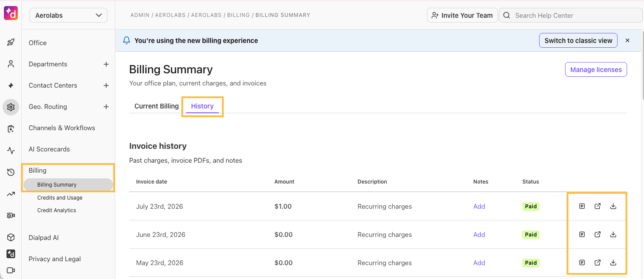
Task: Select the History tab
Action: pos(202,106)
